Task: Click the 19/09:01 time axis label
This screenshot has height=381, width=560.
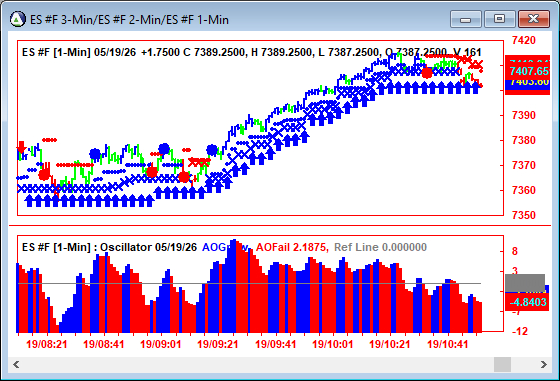Action: (161, 345)
